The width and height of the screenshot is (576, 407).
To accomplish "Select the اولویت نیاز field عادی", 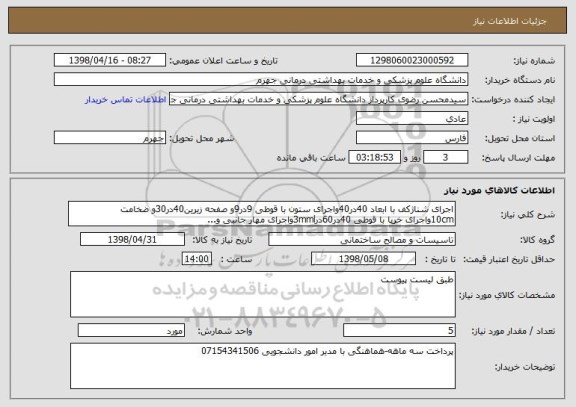I will 412,119.
